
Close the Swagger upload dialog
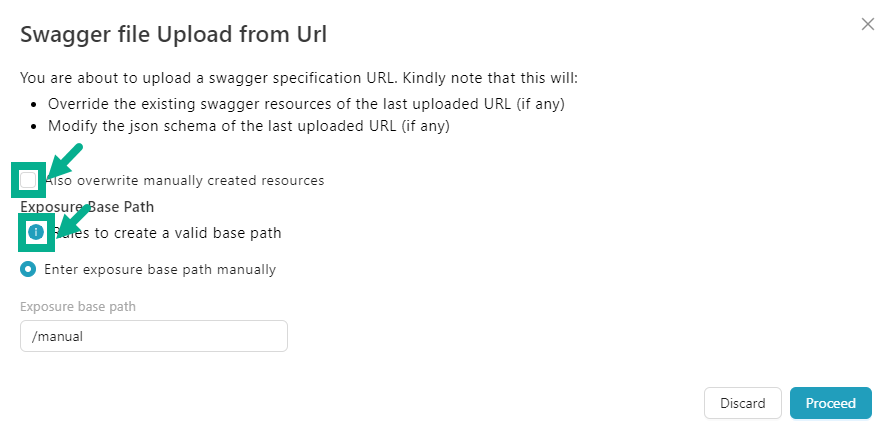coord(867,24)
